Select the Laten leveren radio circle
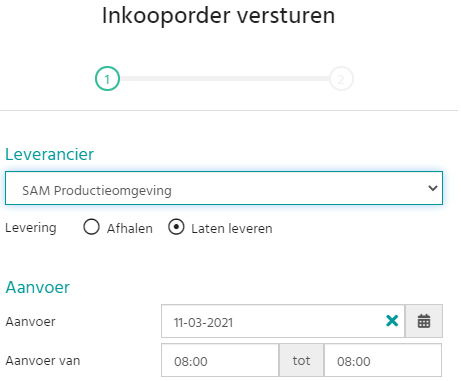The image size is (461, 381). click(x=176, y=227)
